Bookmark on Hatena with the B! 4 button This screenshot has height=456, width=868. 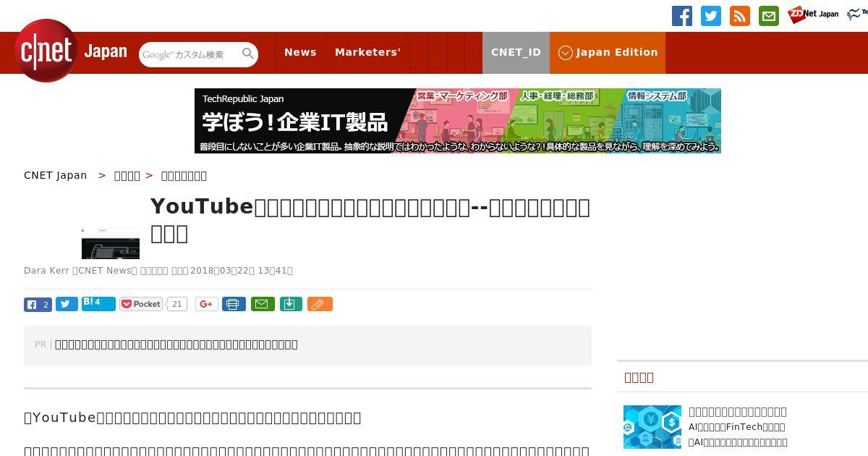click(x=98, y=303)
